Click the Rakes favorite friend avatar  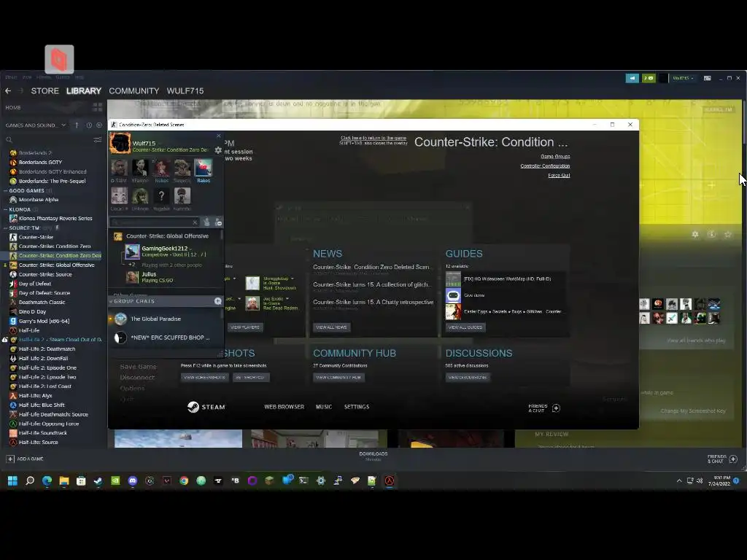[x=204, y=168]
